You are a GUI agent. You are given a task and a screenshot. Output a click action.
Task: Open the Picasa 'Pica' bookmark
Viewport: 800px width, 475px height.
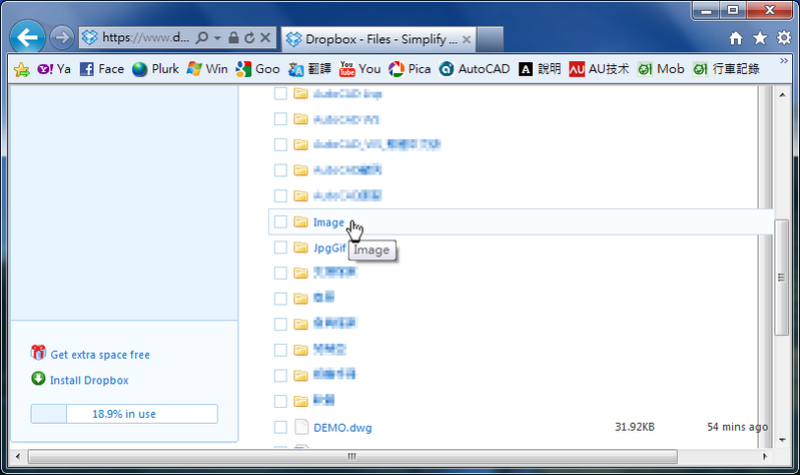tap(410, 69)
